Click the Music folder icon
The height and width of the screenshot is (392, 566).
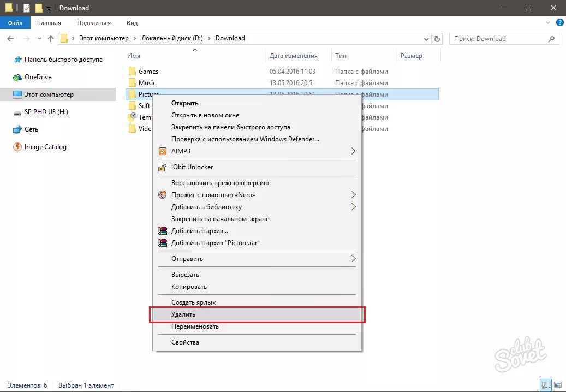(133, 82)
